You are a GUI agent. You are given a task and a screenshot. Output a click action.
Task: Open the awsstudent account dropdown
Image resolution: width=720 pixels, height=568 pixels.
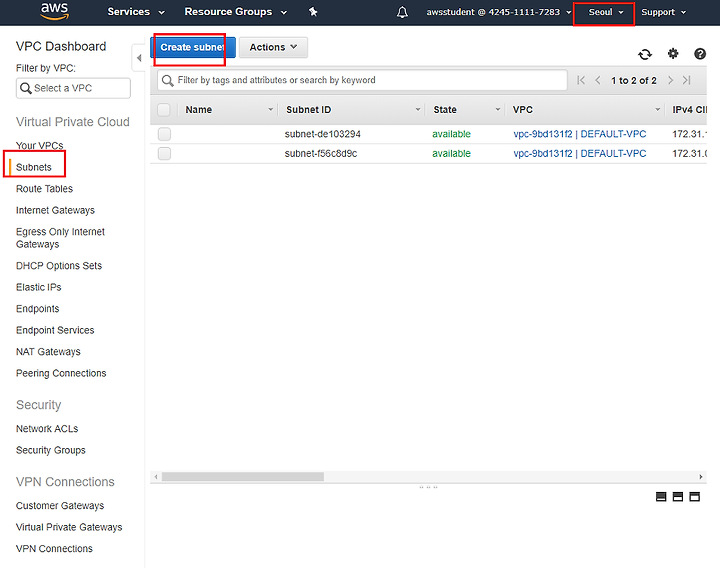pyautogui.click(x=499, y=12)
